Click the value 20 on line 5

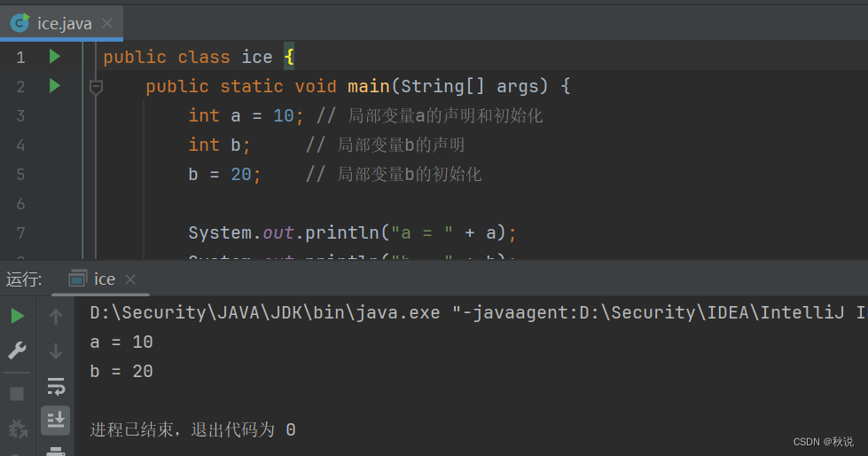point(241,175)
